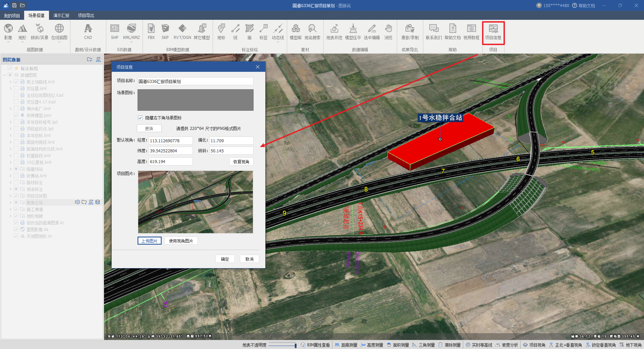Screen dimensions: 644x349
Task: Open the KML/KMZ dropdown arrow
Action: (131, 42)
